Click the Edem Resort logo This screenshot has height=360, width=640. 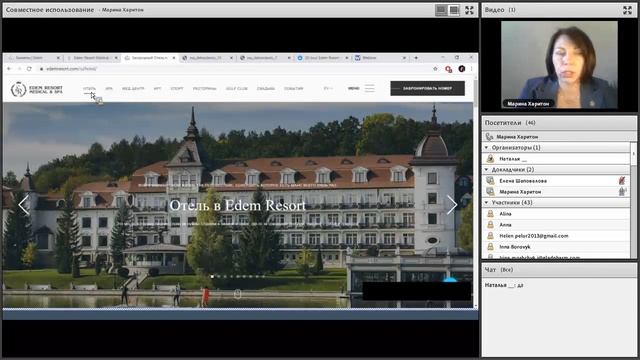point(37,89)
